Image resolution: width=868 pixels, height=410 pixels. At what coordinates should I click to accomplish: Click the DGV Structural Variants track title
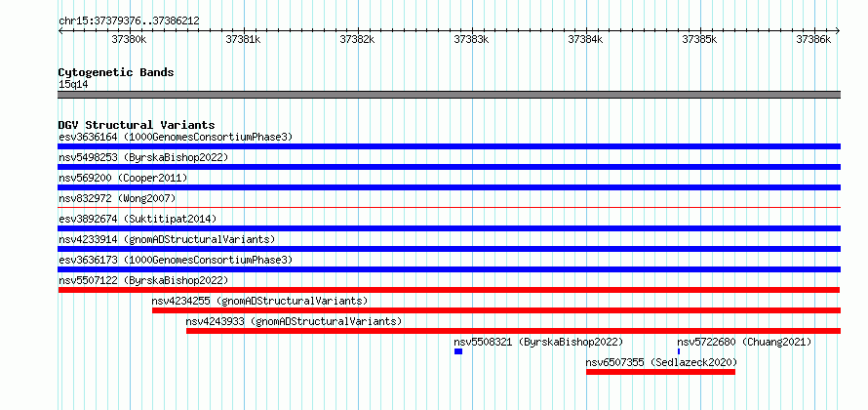(137, 125)
